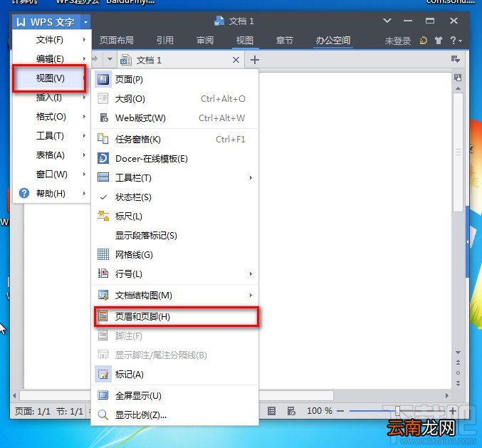Screen dimensions: 482x448
Task: Choose 显示比例(Z)... menu entry
Action: click(174, 415)
